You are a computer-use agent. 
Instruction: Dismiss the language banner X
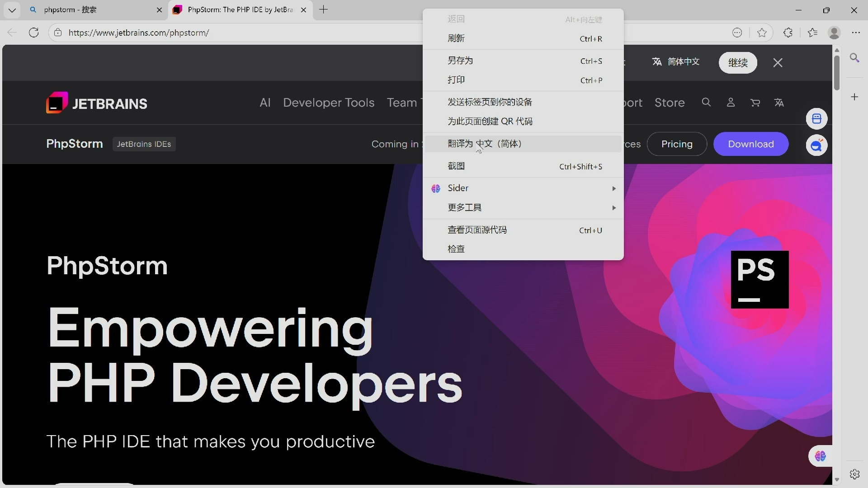click(778, 62)
